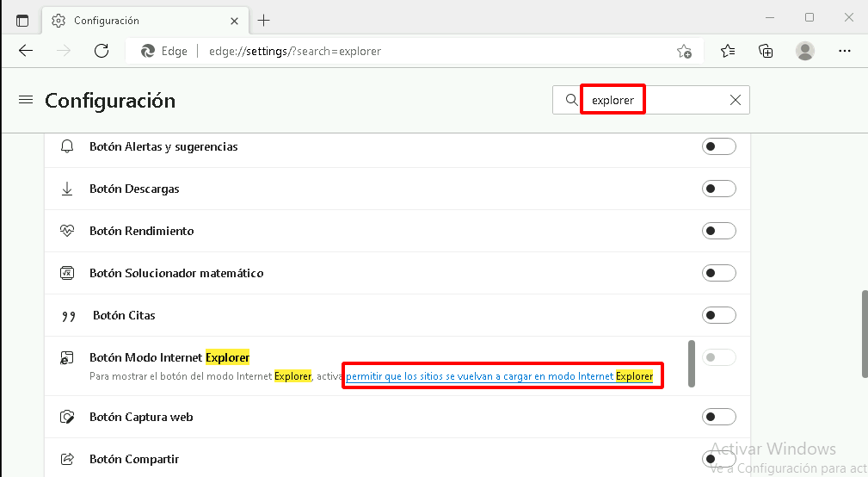Click the math solver icon
Viewport: 868px width, 477px height.
tap(67, 273)
